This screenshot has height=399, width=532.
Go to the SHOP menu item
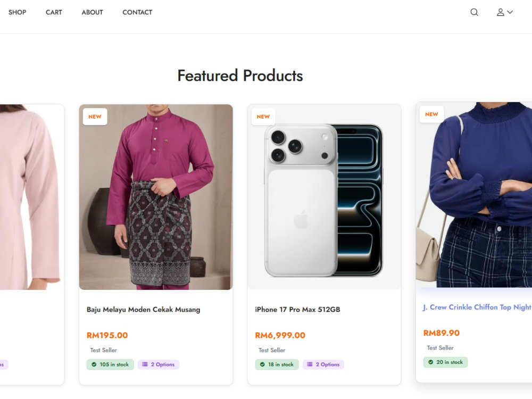pyautogui.click(x=18, y=12)
